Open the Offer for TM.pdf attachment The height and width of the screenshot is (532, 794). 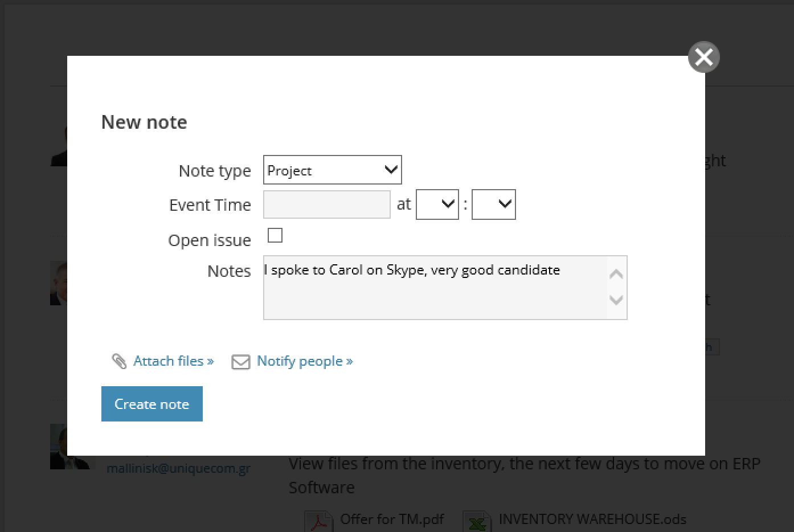(x=391, y=519)
